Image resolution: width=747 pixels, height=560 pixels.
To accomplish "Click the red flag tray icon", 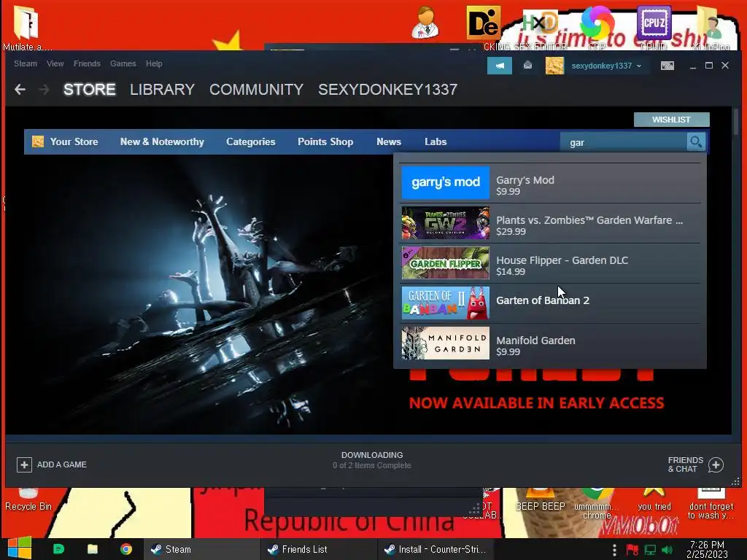I will [632, 550].
